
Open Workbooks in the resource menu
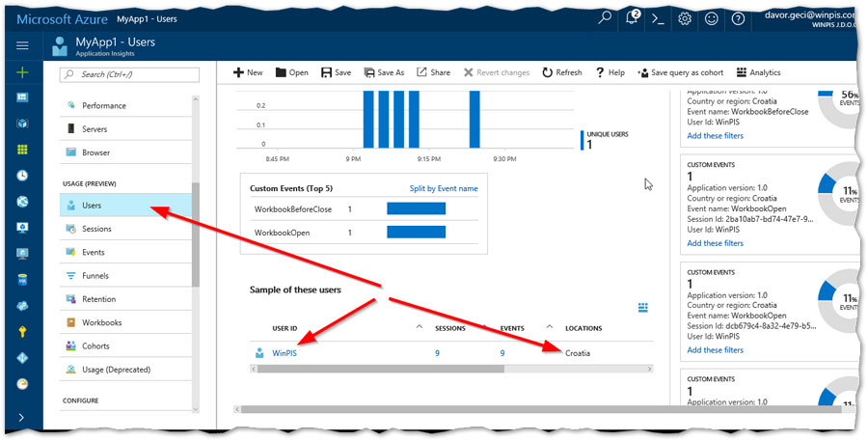[125, 322]
